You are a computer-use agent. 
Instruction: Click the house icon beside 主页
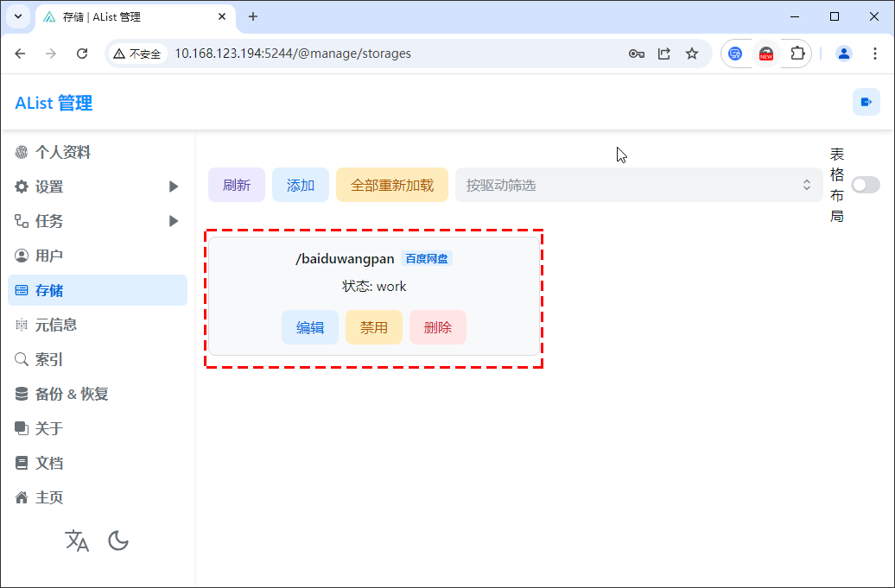(x=21, y=497)
